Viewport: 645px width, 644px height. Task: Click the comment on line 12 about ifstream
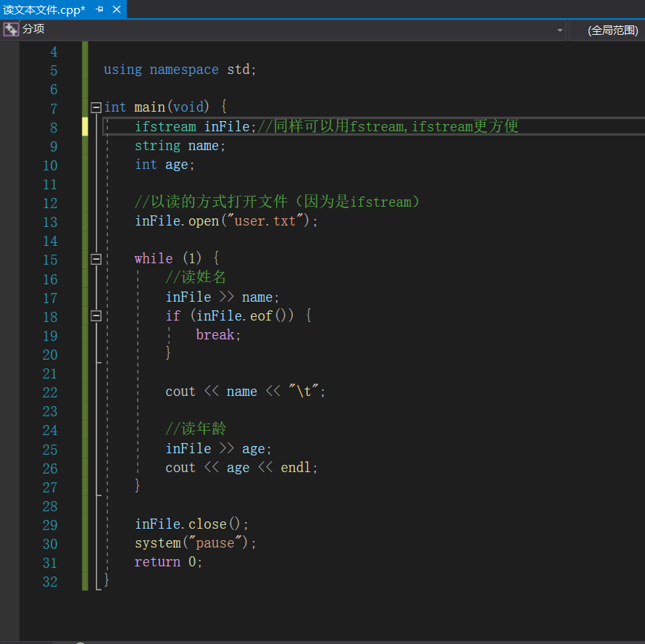277,202
